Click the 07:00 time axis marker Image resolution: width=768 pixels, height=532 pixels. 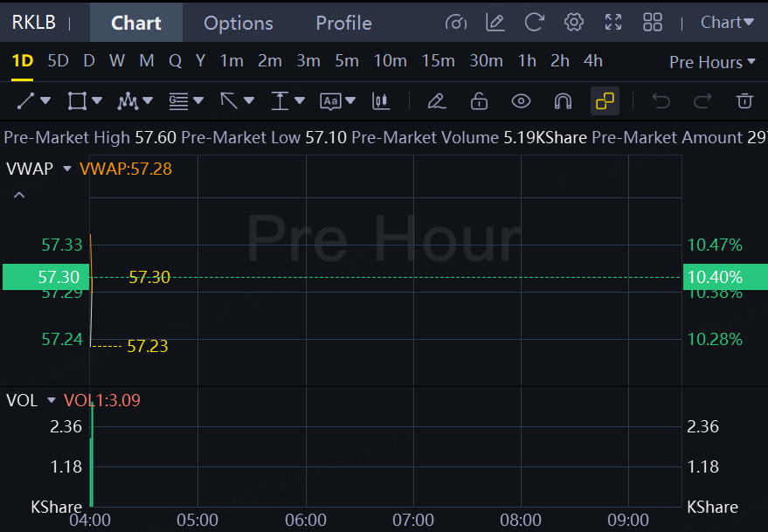(413, 521)
